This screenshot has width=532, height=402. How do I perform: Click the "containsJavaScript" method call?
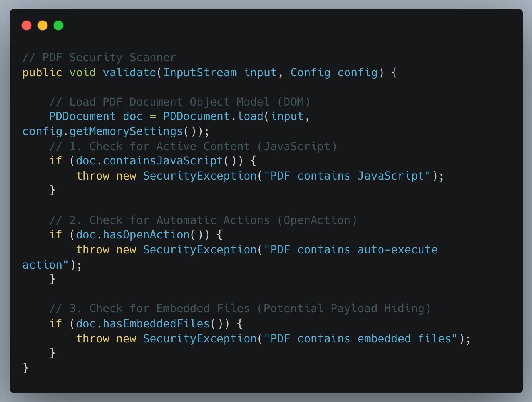[x=163, y=161]
